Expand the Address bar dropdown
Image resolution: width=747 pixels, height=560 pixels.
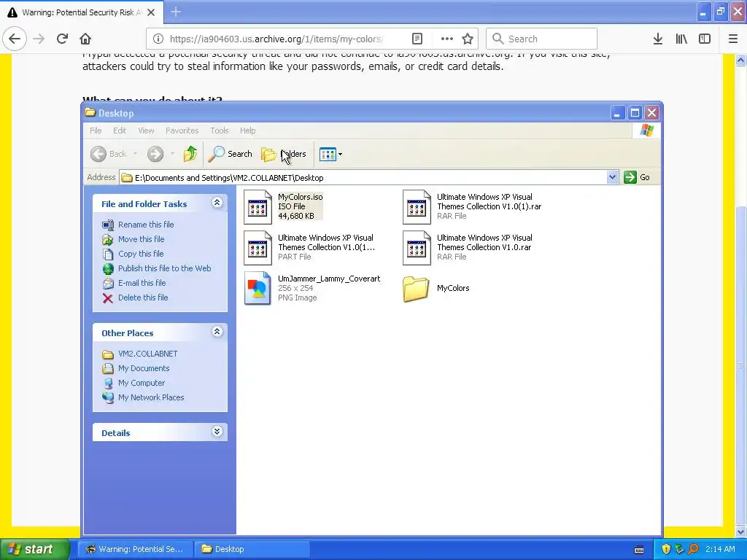coord(612,178)
